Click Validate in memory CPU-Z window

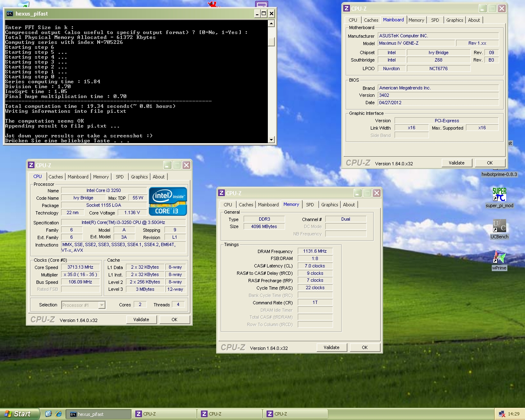(331, 347)
